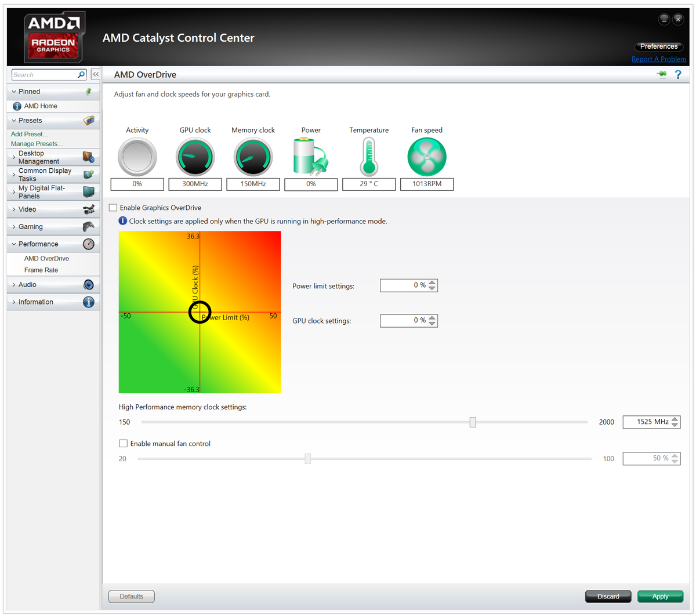The width and height of the screenshot is (696, 616).
Task: Click the Apply button
Action: 660,596
